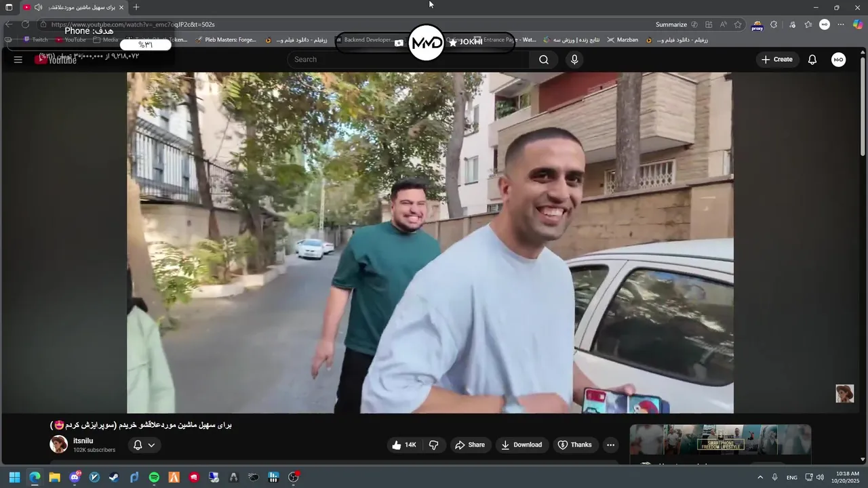Open the itsnilu channel name link
Image resolution: width=868 pixels, height=488 pixels.
coord(83,441)
